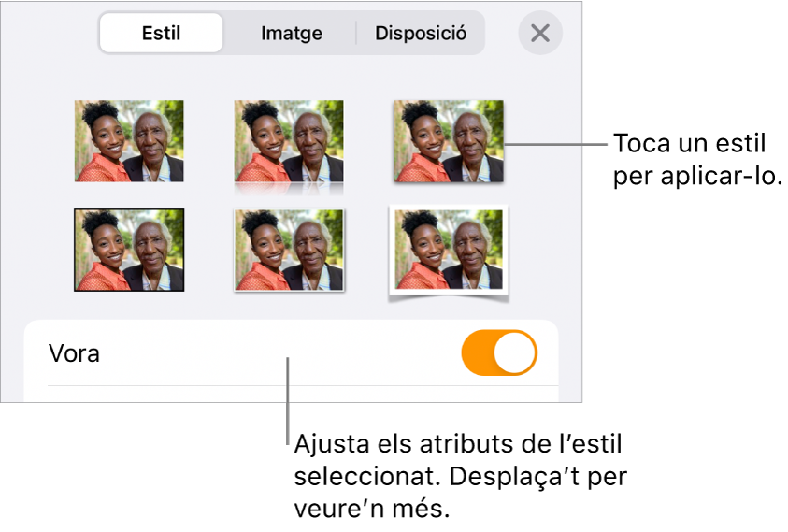Apply the drop shadow image style
This screenshot has width=788, height=532.
(x=449, y=141)
